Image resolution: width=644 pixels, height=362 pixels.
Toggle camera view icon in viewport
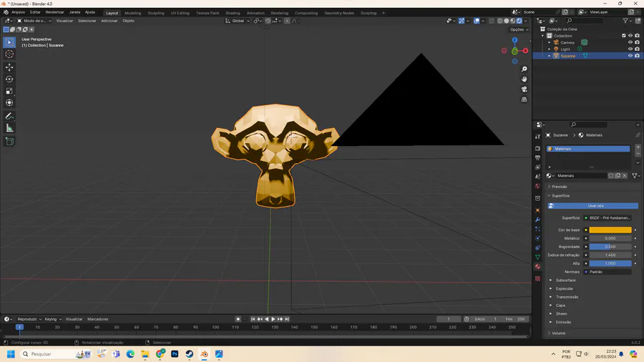pos(524,89)
